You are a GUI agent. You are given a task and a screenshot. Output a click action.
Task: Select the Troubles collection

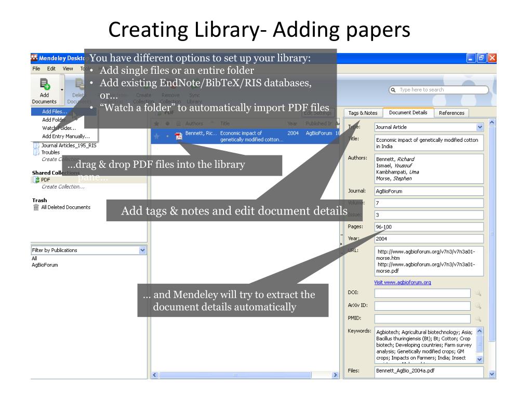point(50,152)
